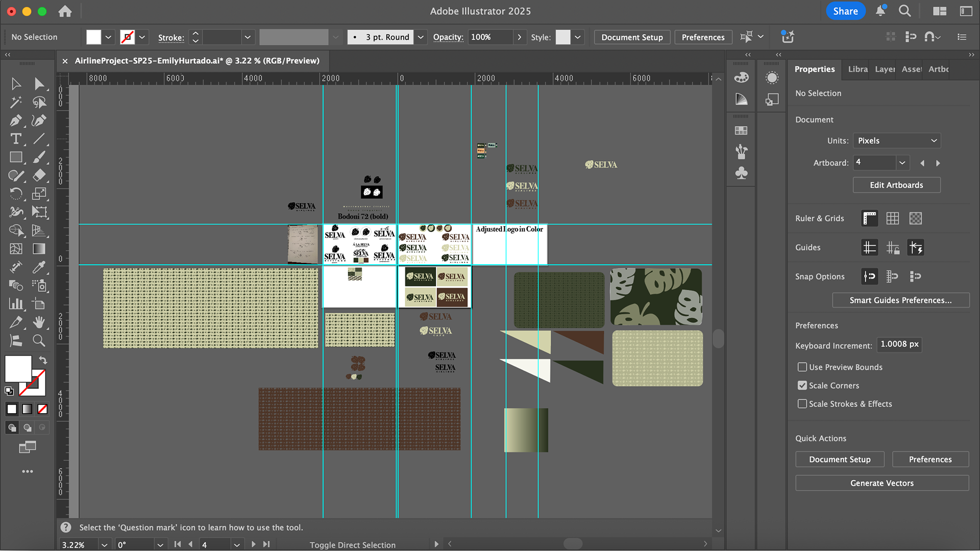Open the 3 pt. Round brush dropdown

coord(421,37)
